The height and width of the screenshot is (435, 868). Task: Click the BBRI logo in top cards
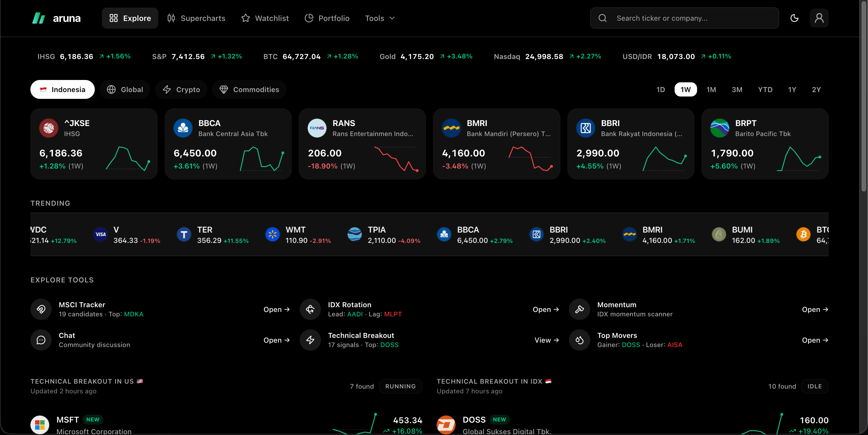[x=586, y=128]
